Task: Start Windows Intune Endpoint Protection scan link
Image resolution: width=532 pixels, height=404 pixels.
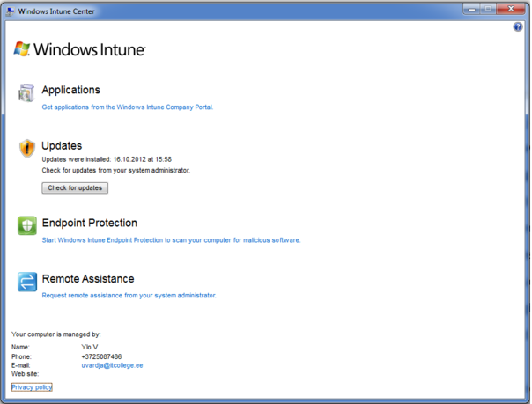Action: point(171,240)
